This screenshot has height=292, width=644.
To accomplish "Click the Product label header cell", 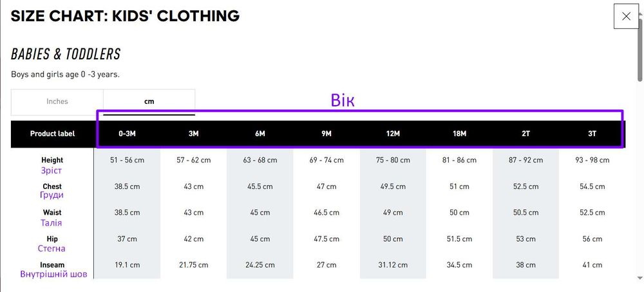I will (52, 134).
